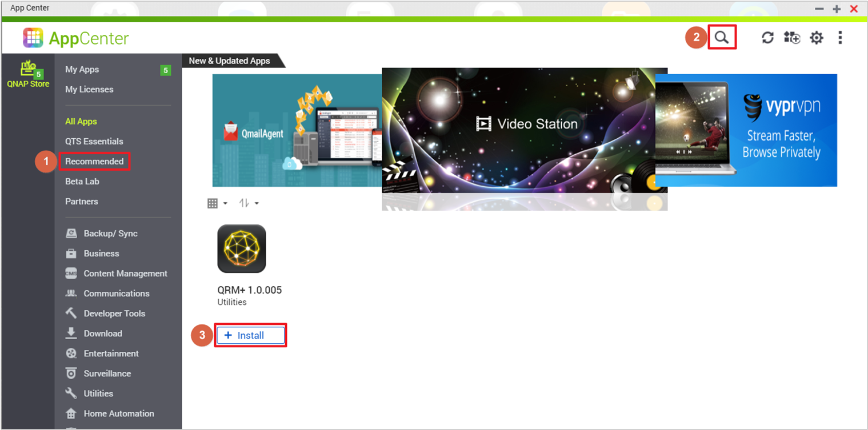Image resolution: width=868 pixels, height=430 pixels.
Task: Open the VyprVPN promotional banner
Action: pyautogui.click(x=746, y=130)
